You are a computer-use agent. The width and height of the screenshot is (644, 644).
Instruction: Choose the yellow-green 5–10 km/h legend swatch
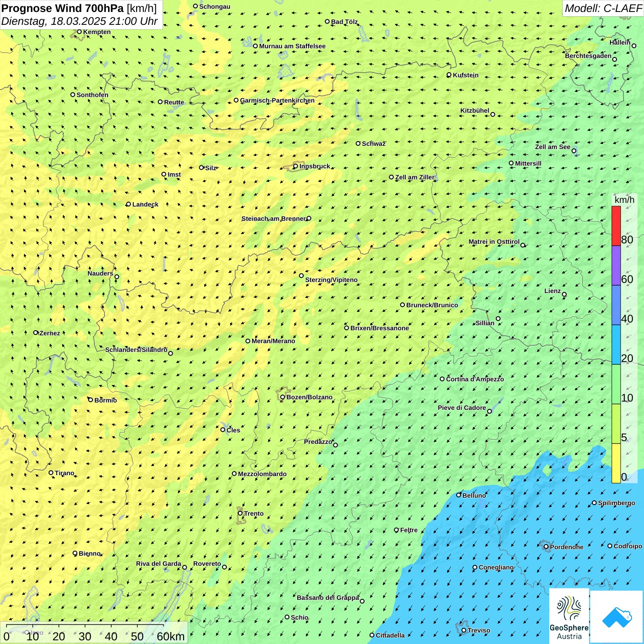(616, 424)
